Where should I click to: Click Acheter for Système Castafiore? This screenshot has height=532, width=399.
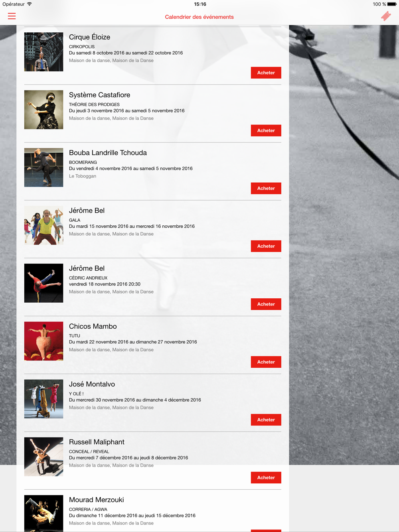pos(266,130)
